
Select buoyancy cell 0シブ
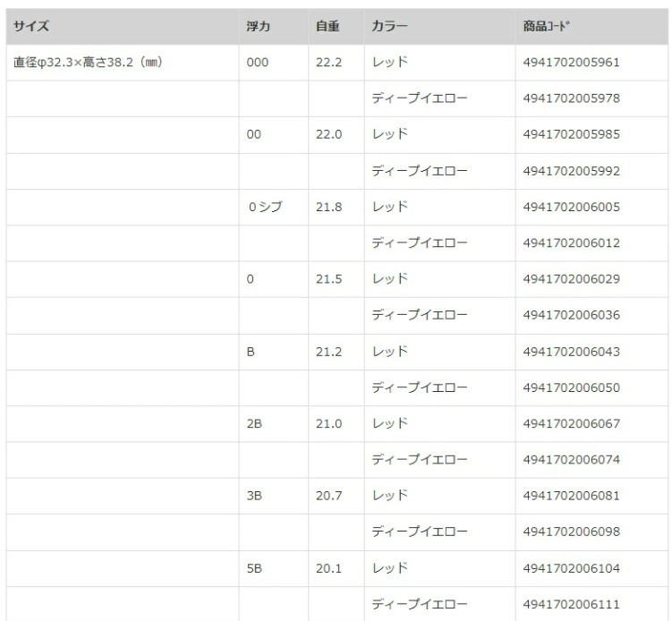point(265,207)
